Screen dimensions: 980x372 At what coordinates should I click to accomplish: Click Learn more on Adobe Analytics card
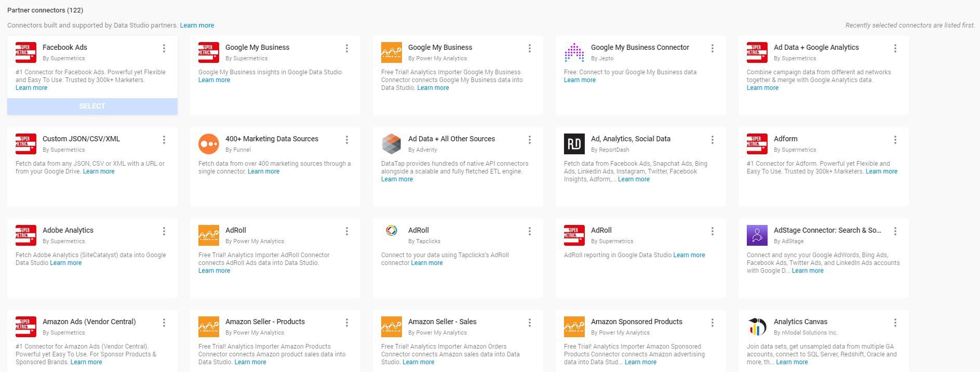tap(65, 263)
